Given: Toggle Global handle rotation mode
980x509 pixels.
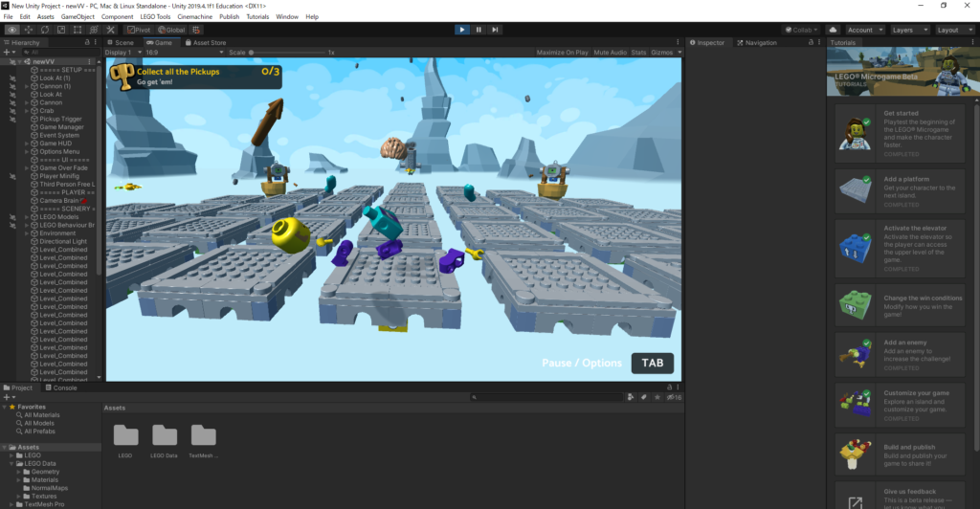Looking at the screenshot, I should click(x=171, y=30).
